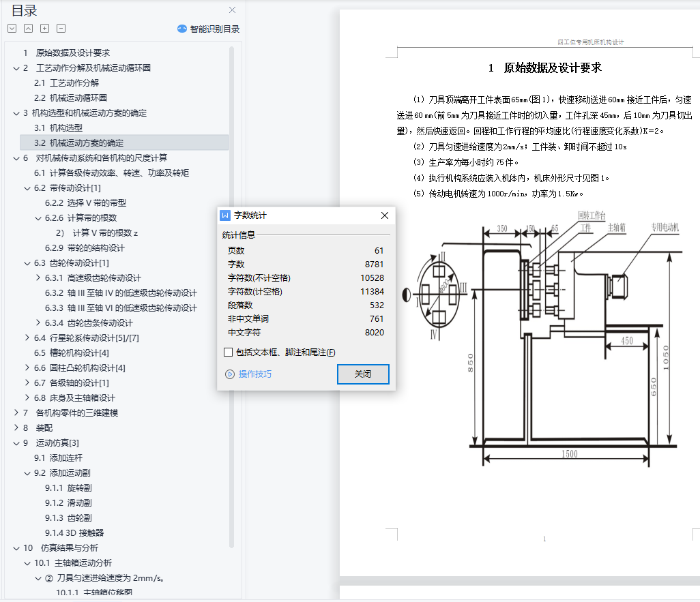700x602 pixels.
Task: Open the 操作技巧 link
Action: [x=254, y=374]
